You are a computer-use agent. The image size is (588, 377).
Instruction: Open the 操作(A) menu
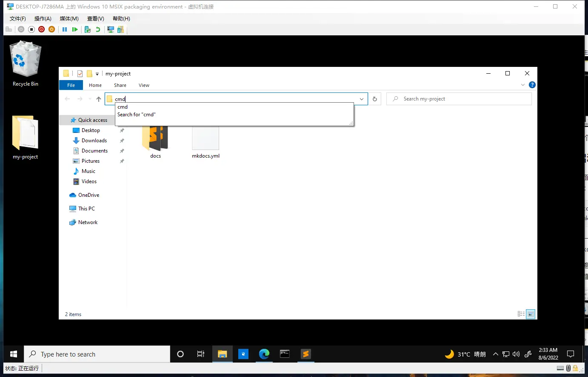[43, 19]
